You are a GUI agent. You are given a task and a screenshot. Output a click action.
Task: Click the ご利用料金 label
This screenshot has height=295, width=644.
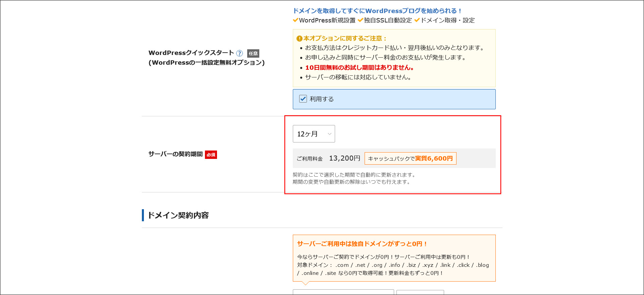[310, 159]
